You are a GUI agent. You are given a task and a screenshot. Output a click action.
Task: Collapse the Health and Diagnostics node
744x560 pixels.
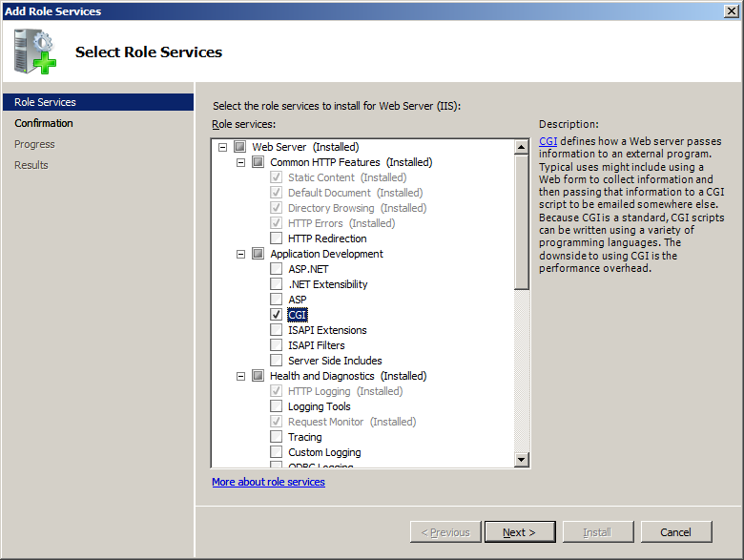[241, 376]
